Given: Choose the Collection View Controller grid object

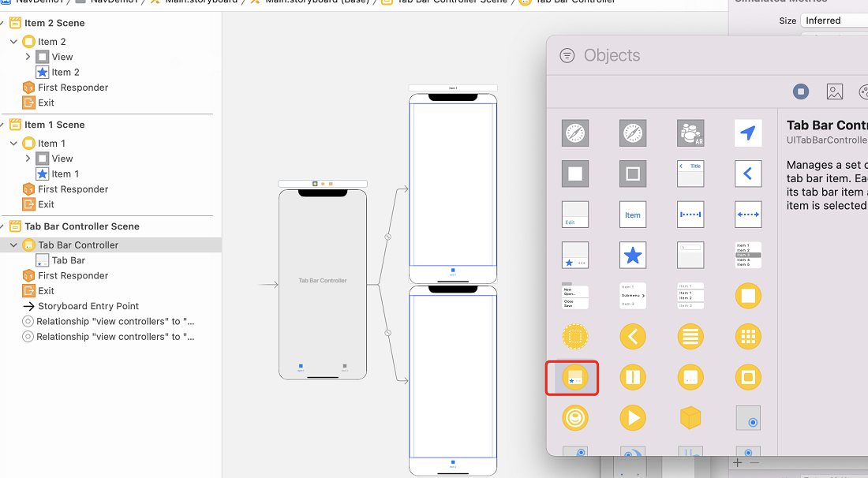Looking at the screenshot, I should [x=748, y=336].
